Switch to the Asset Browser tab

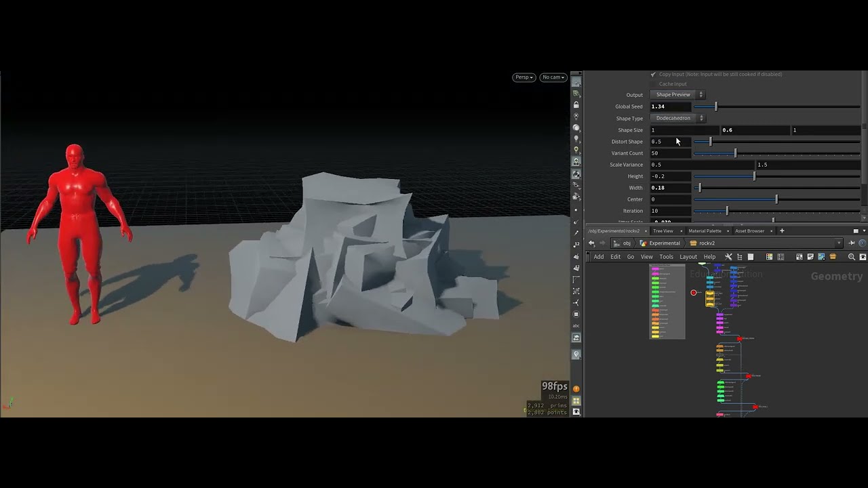(x=749, y=231)
